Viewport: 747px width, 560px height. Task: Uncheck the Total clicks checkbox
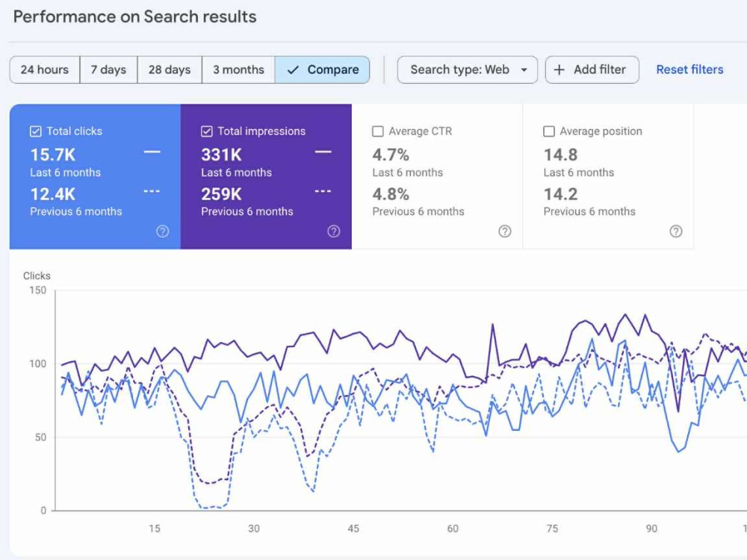[x=35, y=131]
